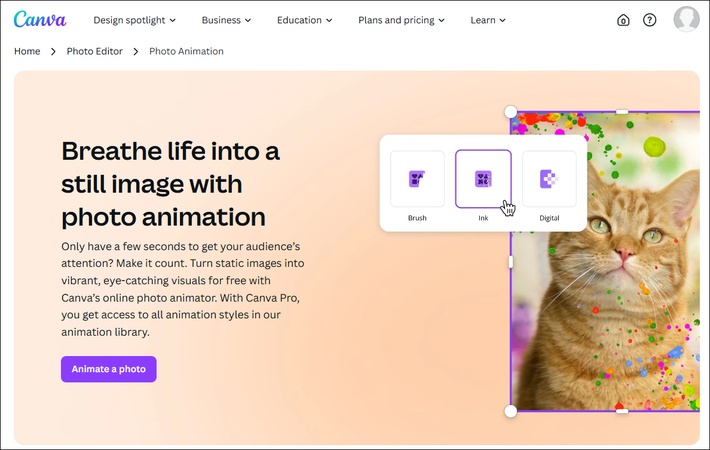
Task: Click the Canva logo
Action: point(40,19)
